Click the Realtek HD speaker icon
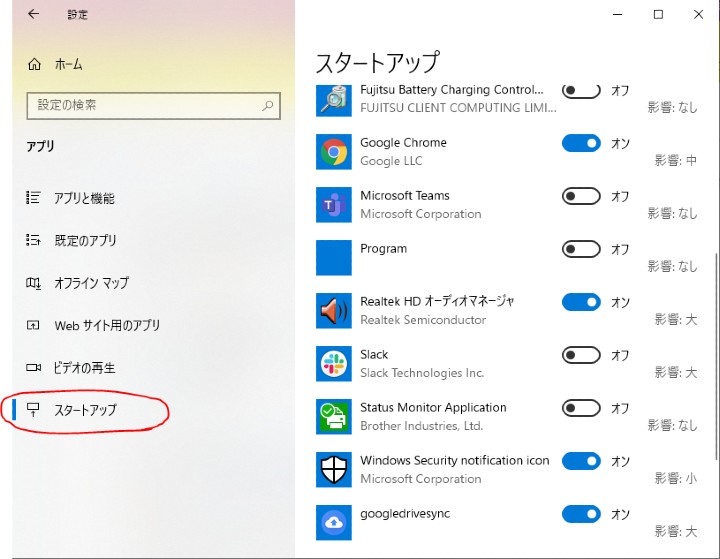Screen dimensions: 720x559 point(334,311)
